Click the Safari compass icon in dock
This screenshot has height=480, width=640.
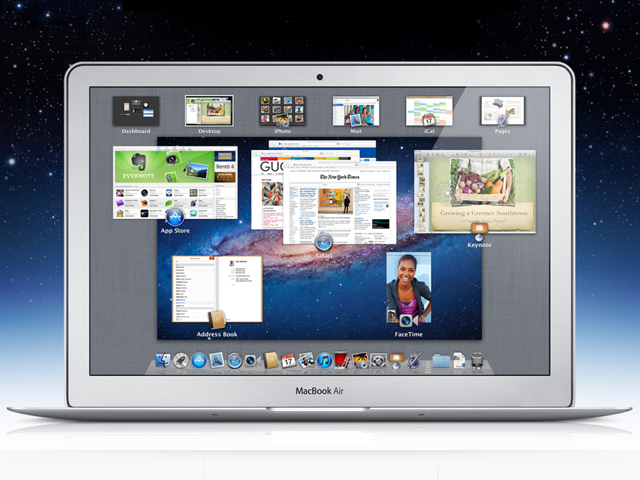[234, 360]
